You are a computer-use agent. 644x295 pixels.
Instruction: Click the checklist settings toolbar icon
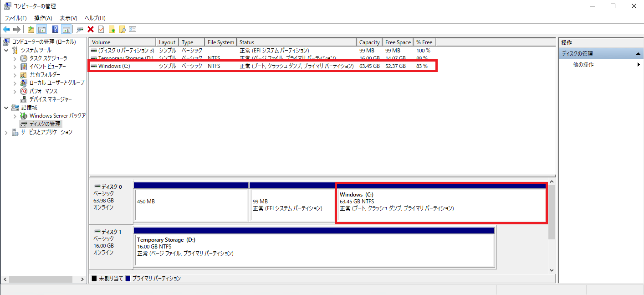[133, 29]
